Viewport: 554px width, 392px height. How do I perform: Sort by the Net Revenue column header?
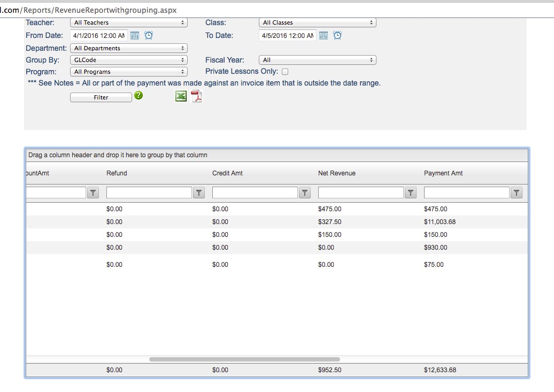point(337,173)
